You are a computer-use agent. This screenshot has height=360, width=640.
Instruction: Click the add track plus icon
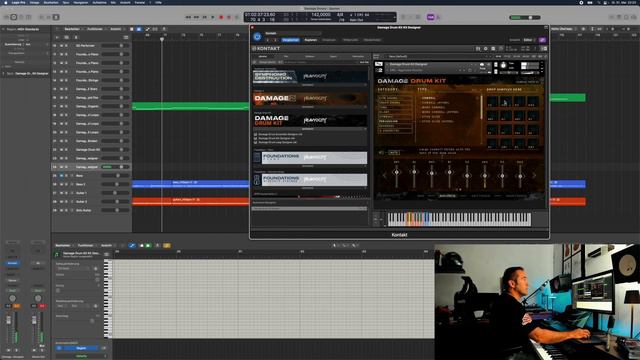[x=57, y=37]
